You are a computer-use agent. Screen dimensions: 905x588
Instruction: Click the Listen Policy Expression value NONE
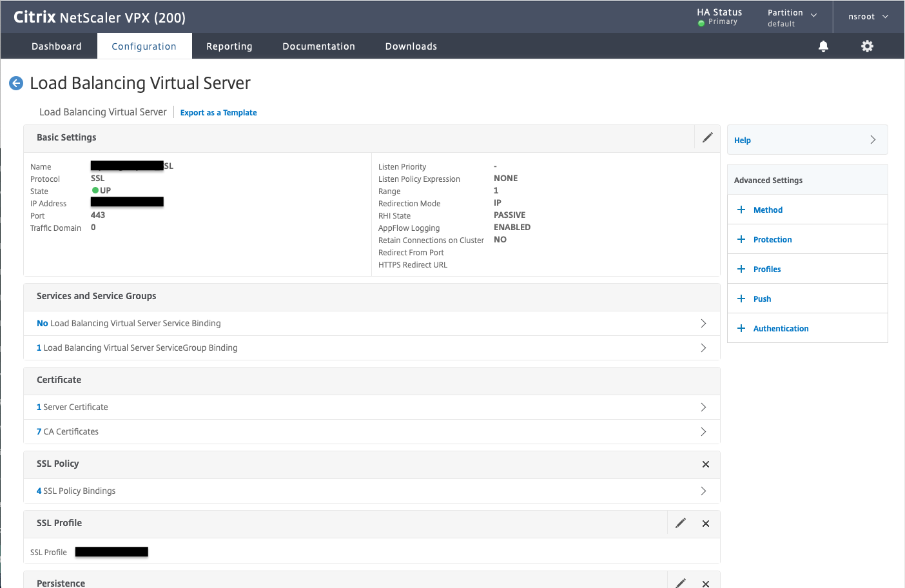(506, 179)
